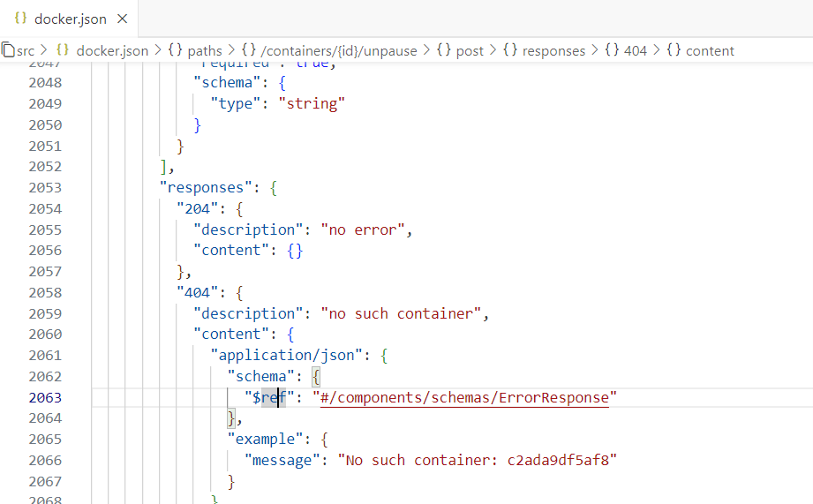Open the paths breadcrumb segment

pos(205,51)
